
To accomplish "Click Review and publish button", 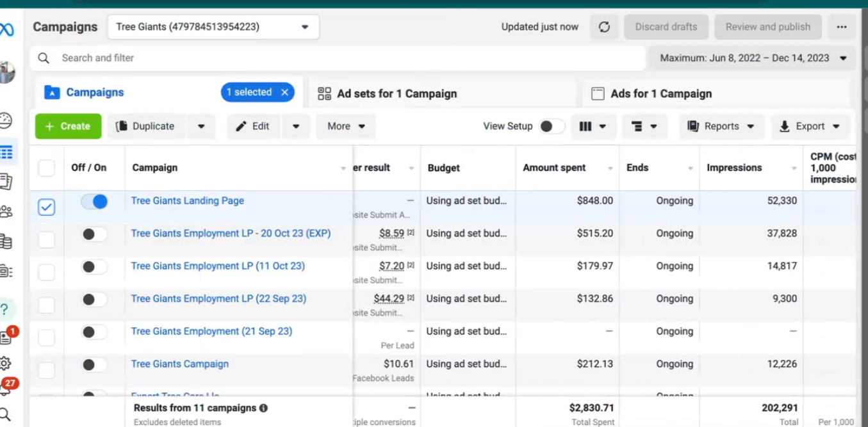I will pyautogui.click(x=768, y=27).
